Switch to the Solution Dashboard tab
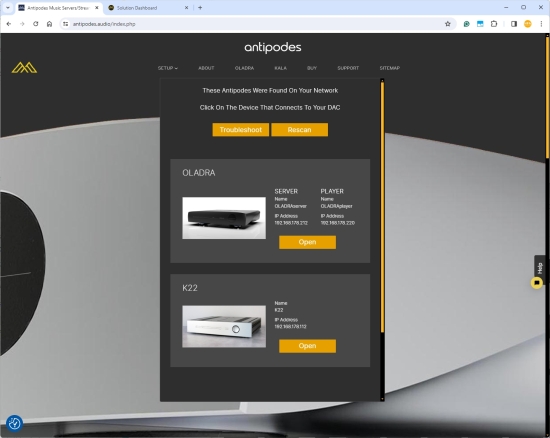The width and height of the screenshot is (550, 438). point(147,8)
